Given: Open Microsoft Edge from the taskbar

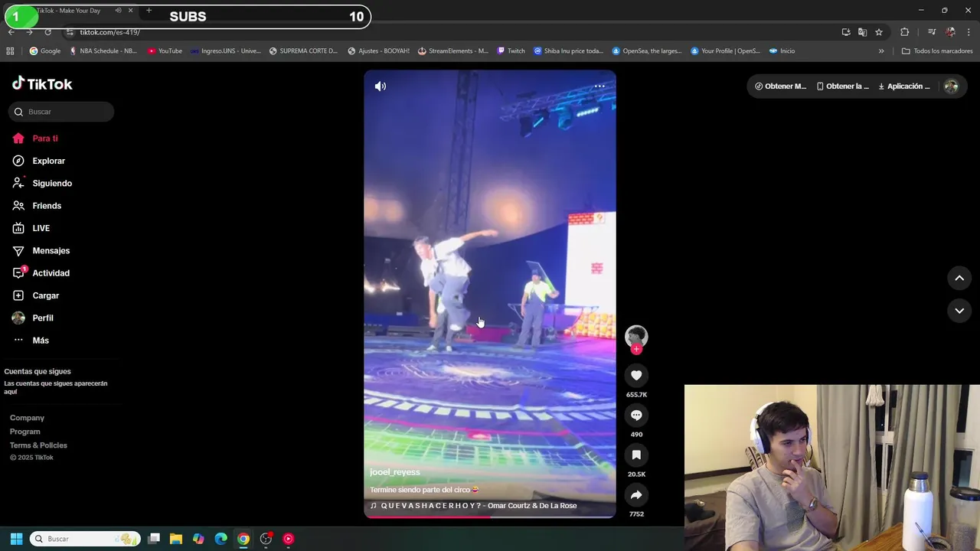Looking at the screenshot, I should tap(220, 539).
